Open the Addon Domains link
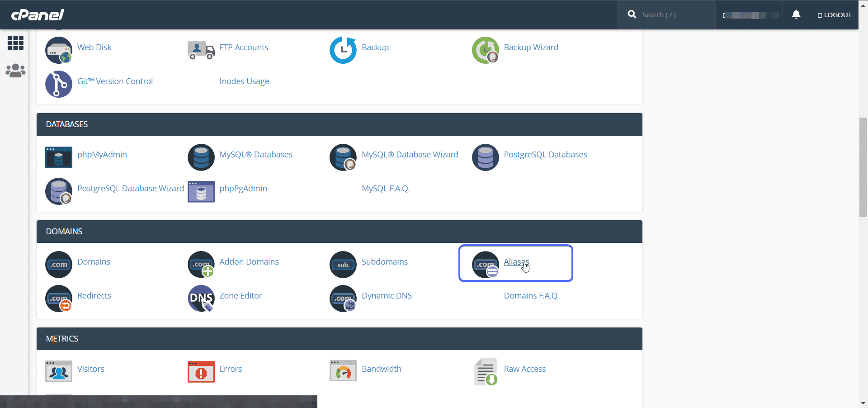 (249, 262)
